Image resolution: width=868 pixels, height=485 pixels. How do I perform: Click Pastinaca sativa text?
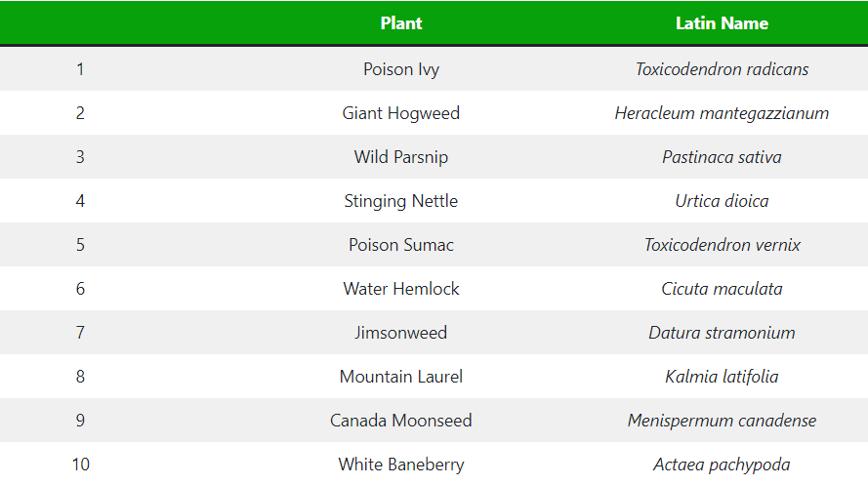(x=722, y=157)
